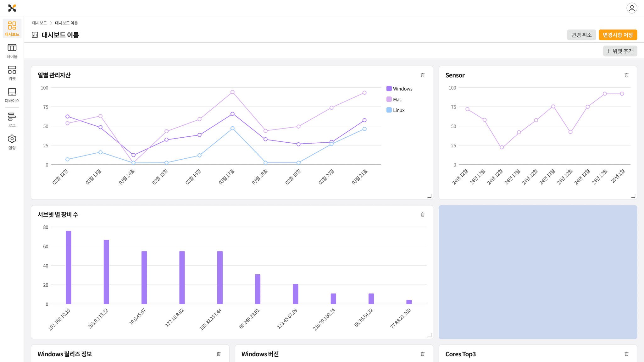Toggle the Mac legend series
644x362 pixels.
tap(394, 99)
